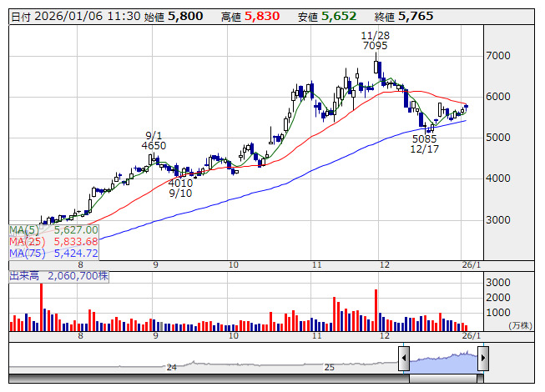Click the year 24 marker in navigator

[171, 367]
